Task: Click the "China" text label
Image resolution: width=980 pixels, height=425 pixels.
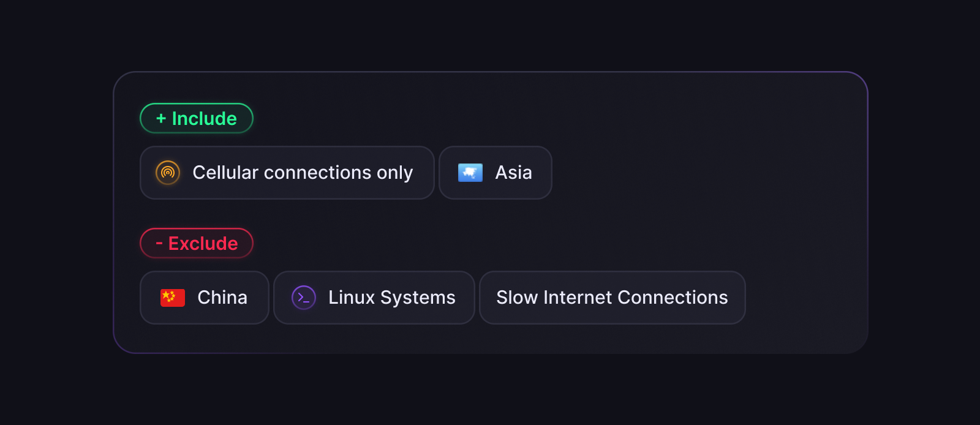Action: (222, 298)
